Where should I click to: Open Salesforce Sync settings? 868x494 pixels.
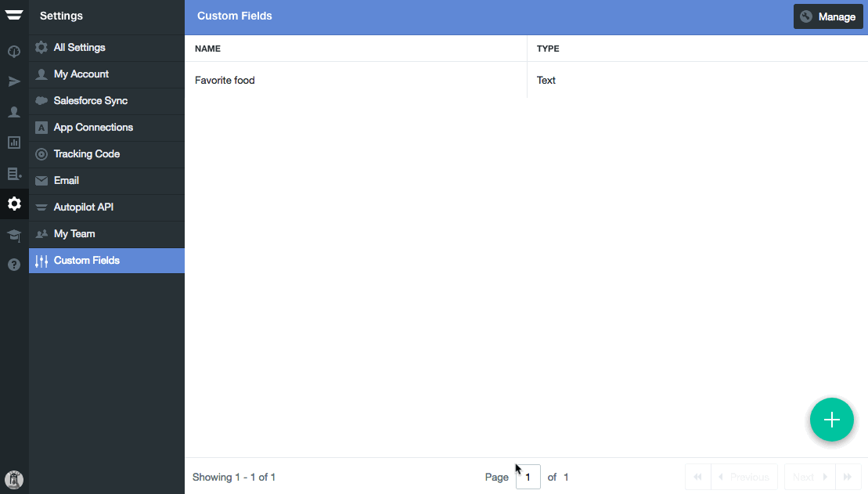[x=90, y=101]
